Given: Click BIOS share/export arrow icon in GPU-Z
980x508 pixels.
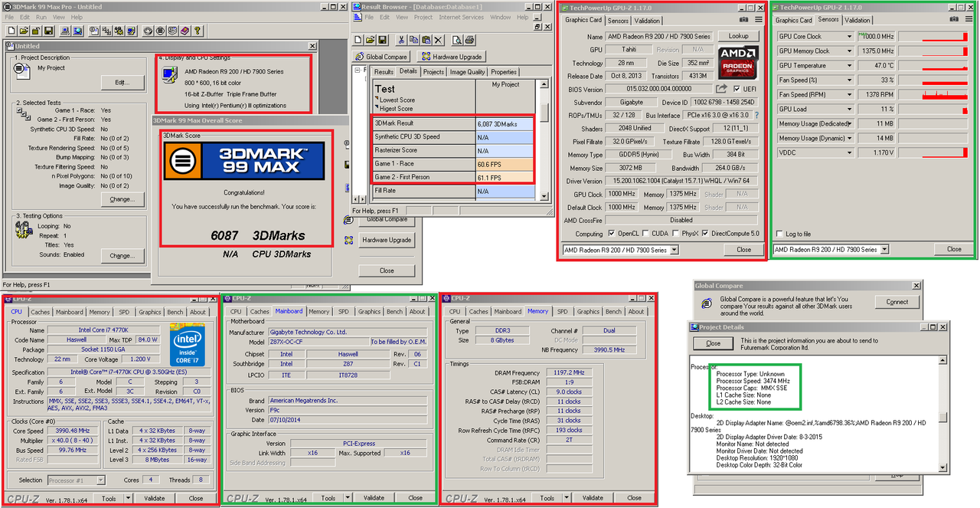Looking at the screenshot, I should click(721, 89).
